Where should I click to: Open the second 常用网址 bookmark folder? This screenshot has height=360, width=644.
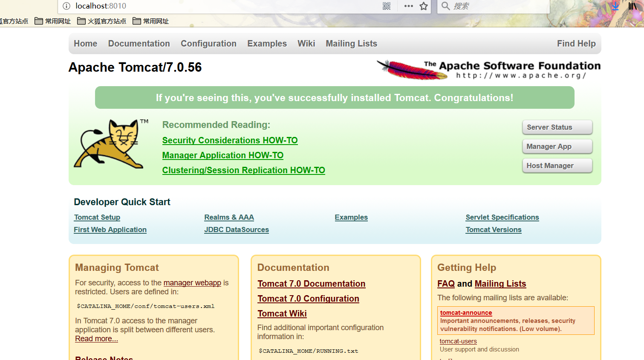[x=151, y=21]
